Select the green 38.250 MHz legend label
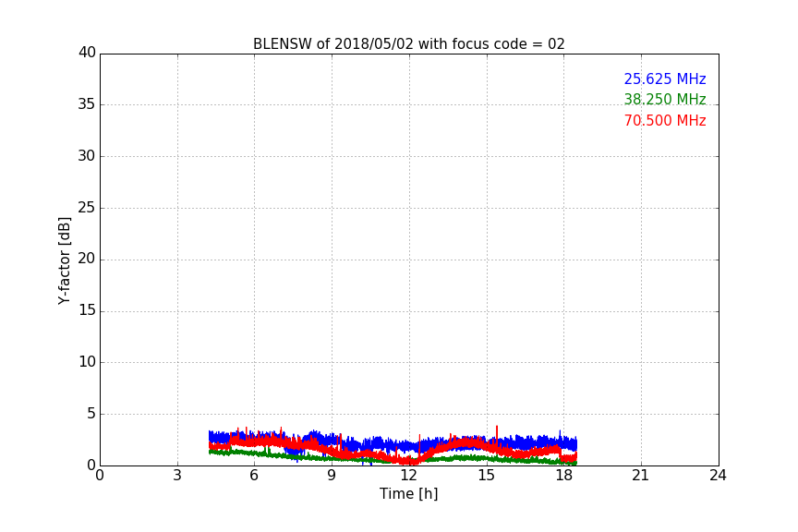Image resolution: width=798 pixels, height=532 pixels. pos(665,99)
